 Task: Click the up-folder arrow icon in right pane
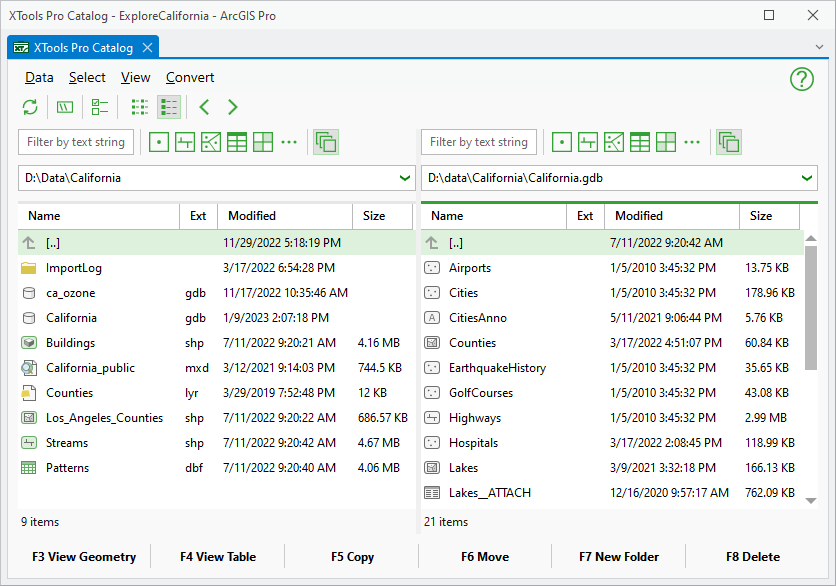[x=432, y=243]
